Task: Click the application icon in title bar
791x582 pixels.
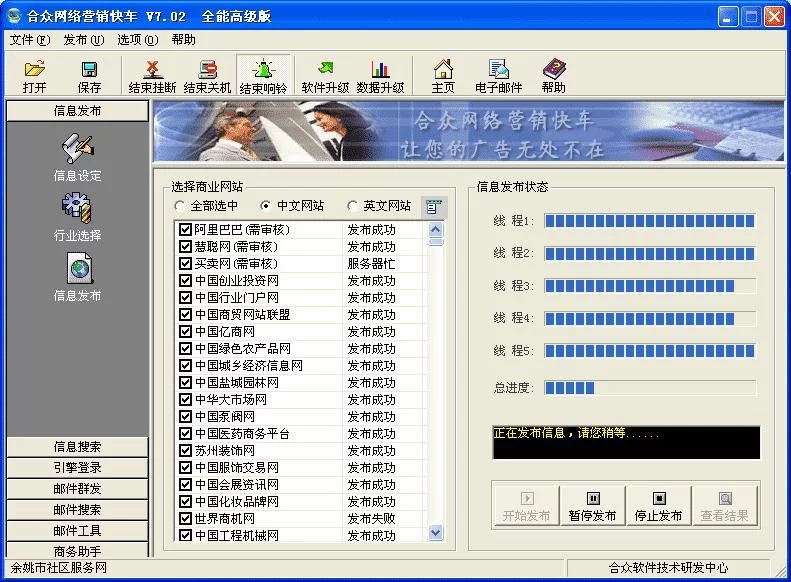Action: pyautogui.click(x=14, y=16)
